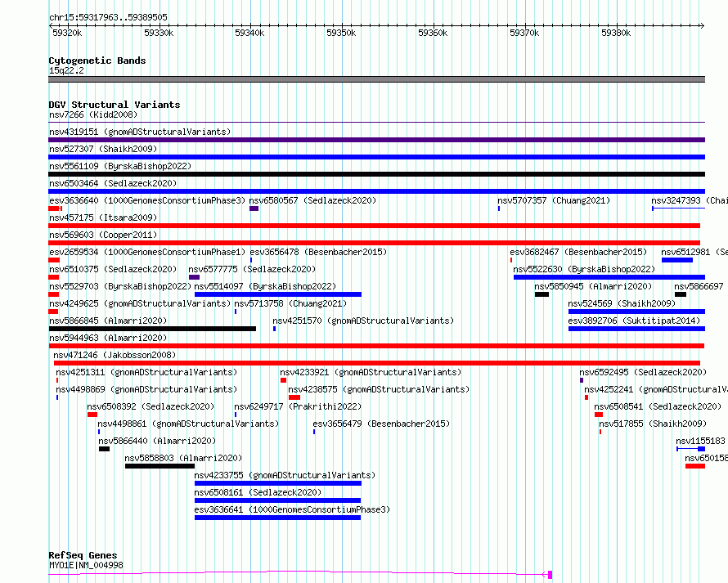Click the nsv4251570 (gnomADStructuralVariants) label

tap(363, 321)
